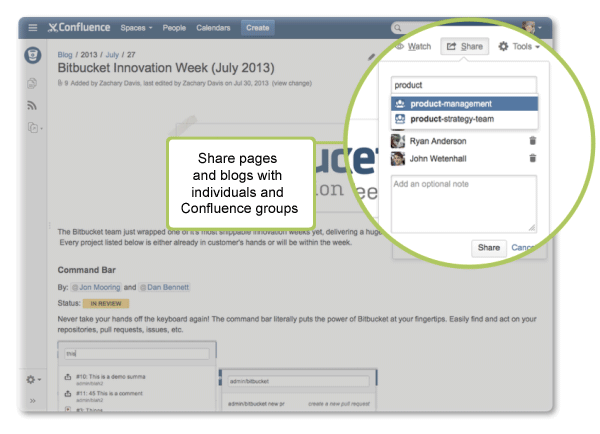Expand the sidebar with double chevron
This screenshot has height=434, width=600.
point(33,400)
